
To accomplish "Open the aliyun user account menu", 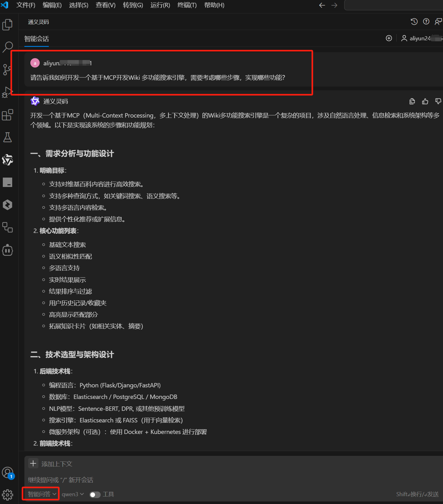I will 421,38.
